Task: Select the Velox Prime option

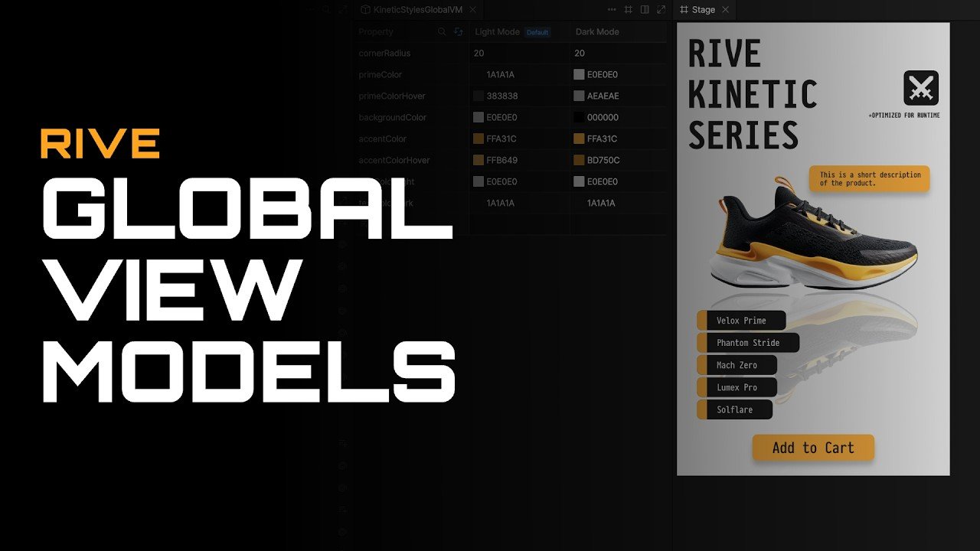Action: 742,321
